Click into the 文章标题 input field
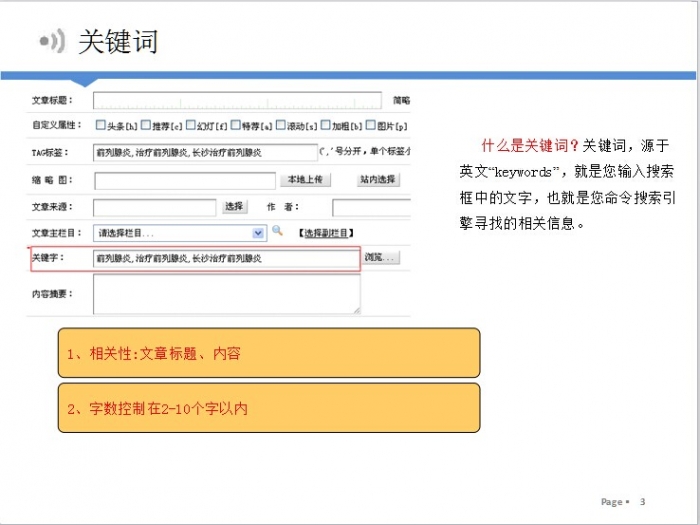This screenshot has height=525, width=700. point(237,100)
